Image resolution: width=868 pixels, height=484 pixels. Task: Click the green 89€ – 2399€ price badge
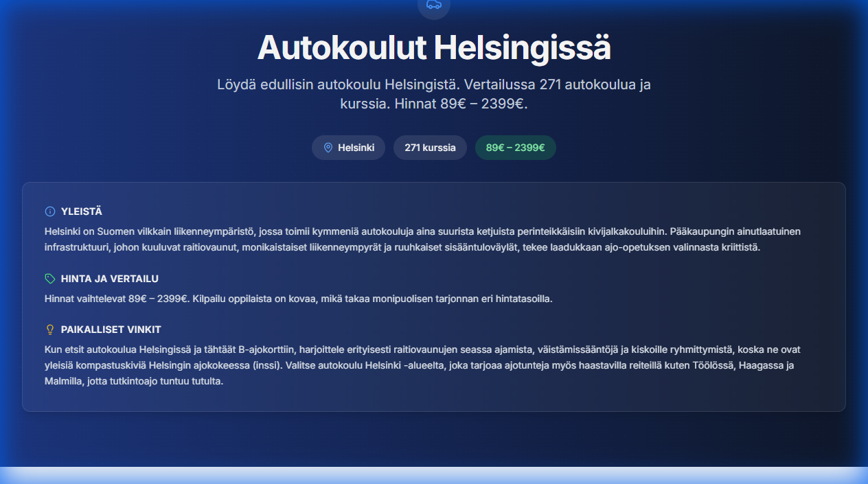coord(516,147)
